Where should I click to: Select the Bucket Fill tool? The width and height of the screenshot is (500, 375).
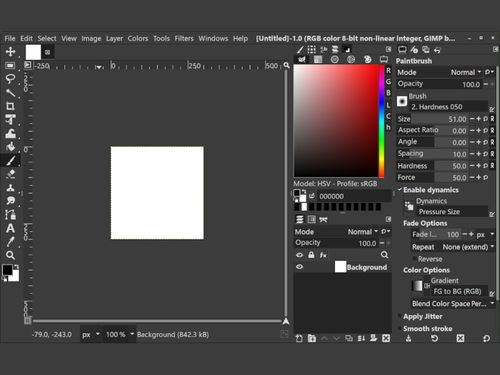coord(10,147)
